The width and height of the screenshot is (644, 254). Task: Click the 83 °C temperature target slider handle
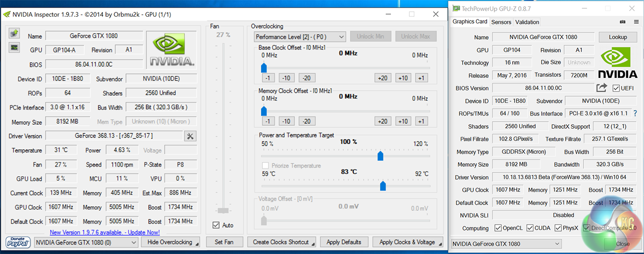pos(383,186)
